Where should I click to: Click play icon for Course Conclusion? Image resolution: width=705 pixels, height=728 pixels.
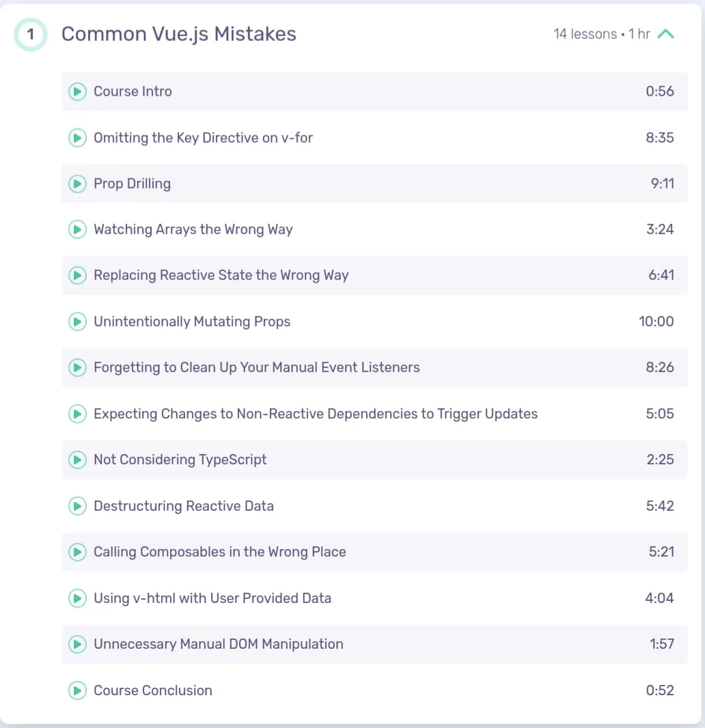click(78, 690)
